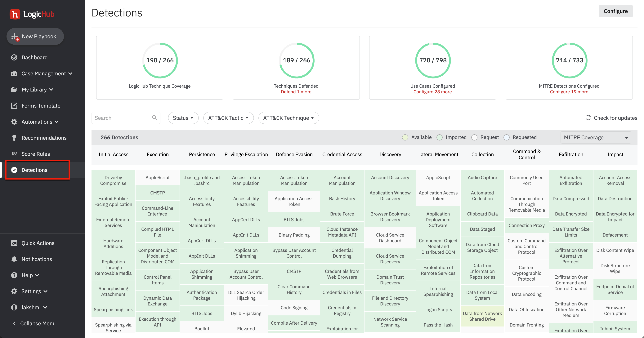
Task: Click the Defend 1 more link
Action: coord(296,92)
